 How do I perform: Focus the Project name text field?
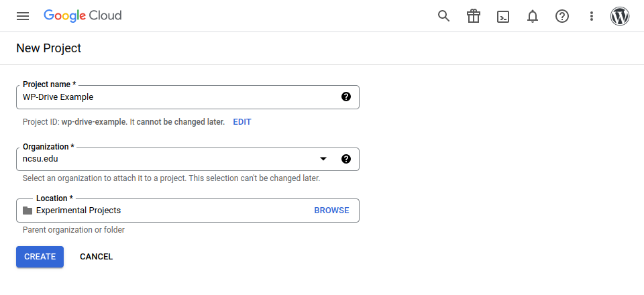(174, 97)
